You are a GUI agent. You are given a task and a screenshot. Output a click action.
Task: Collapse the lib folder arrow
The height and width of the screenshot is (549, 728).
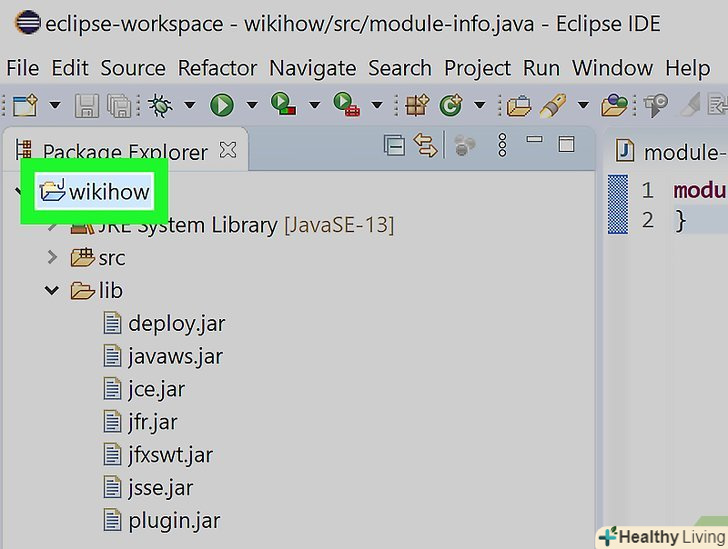click(x=52, y=290)
